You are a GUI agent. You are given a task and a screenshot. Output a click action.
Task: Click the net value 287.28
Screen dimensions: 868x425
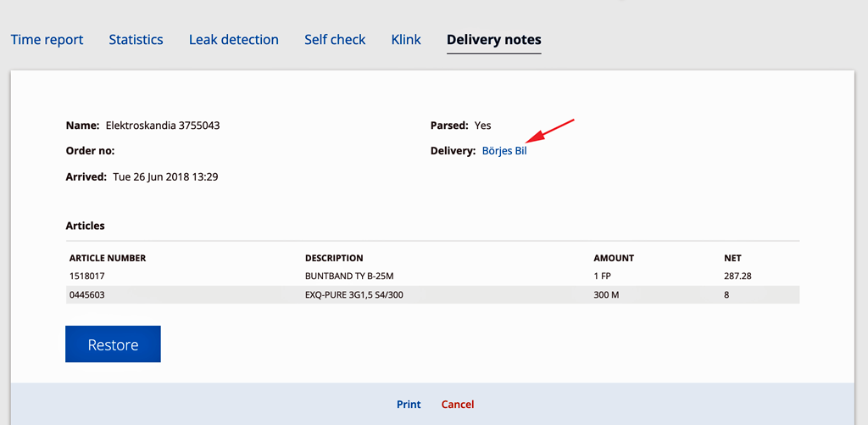click(737, 276)
